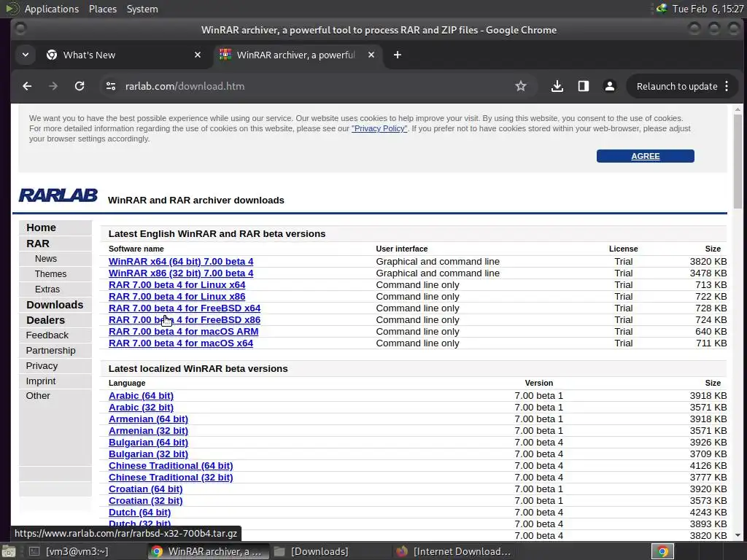Click Relaunch to update button
Viewport: 747px width, 560px height.
[x=677, y=86]
